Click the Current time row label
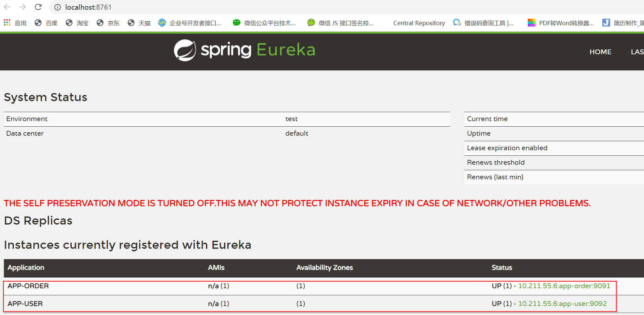 click(x=487, y=119)
